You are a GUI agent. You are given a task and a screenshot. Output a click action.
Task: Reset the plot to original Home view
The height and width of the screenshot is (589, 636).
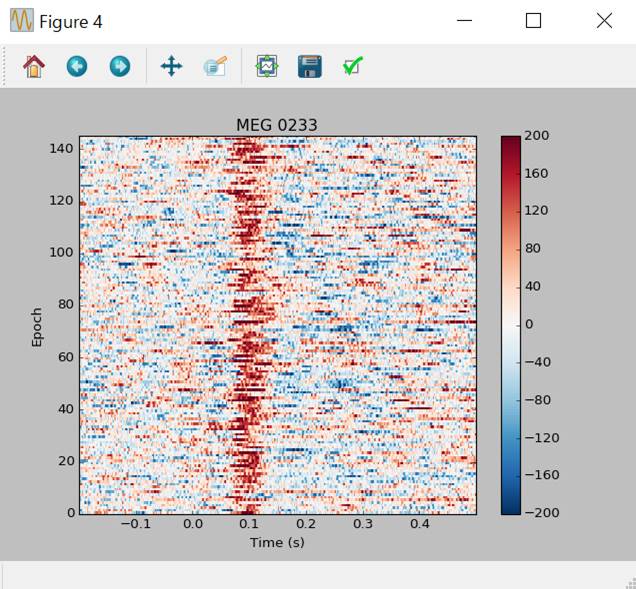pos(34,67)
